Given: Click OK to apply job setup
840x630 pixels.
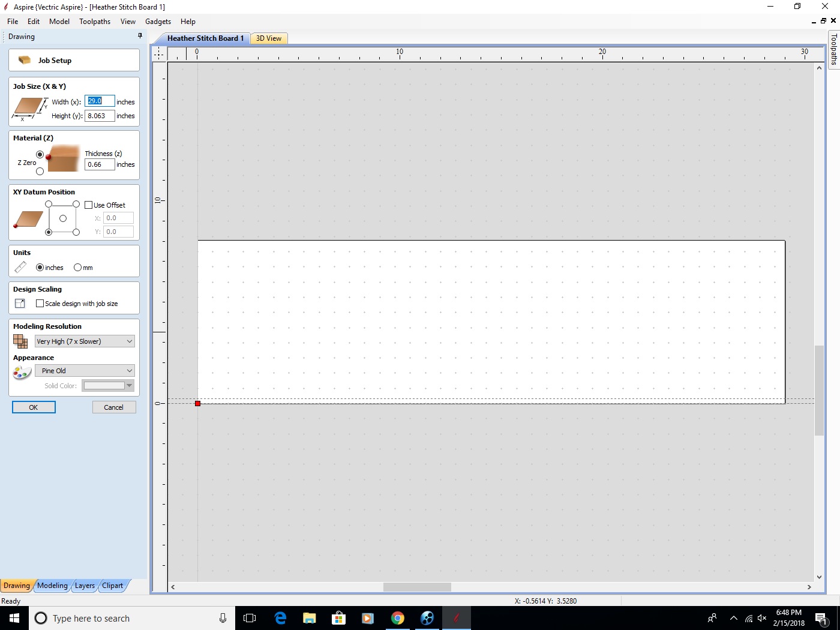Looking at the screenshot, I should (34, 407).
